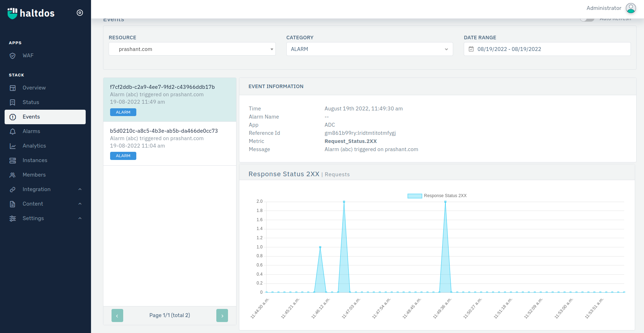Click the Settings sliders icon
644x333 pixels.
pyautogui.click(x=13, y=218)
